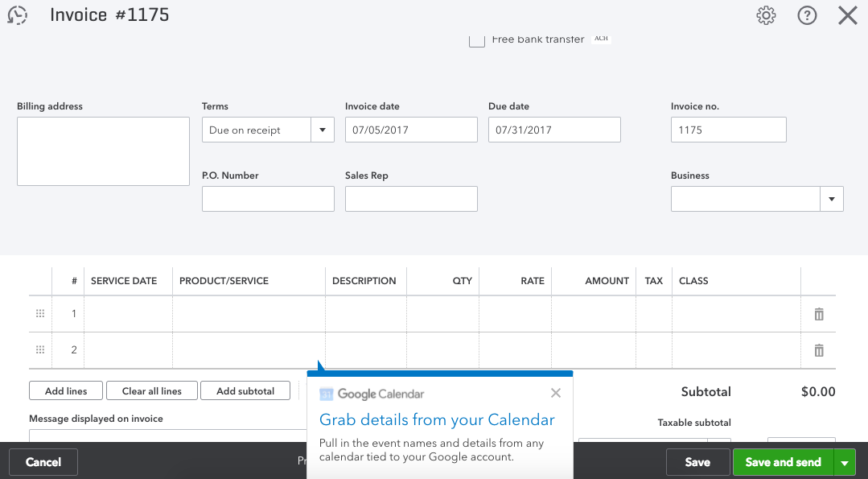Screen dimensions: 868x479
Task: Expand Save and send options arrow
Action: tap(845, 462)
